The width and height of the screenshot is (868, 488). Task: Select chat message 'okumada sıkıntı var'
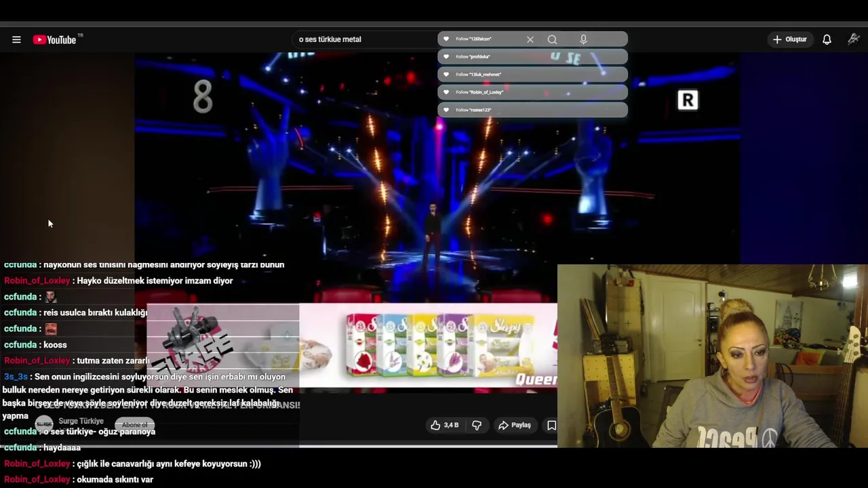(115, 479)
